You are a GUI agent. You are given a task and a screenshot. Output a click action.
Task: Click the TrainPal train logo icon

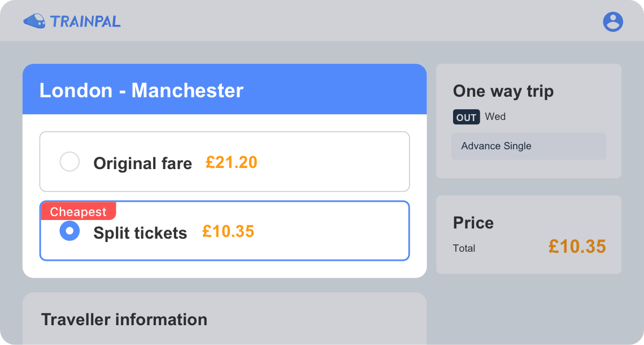35,20
